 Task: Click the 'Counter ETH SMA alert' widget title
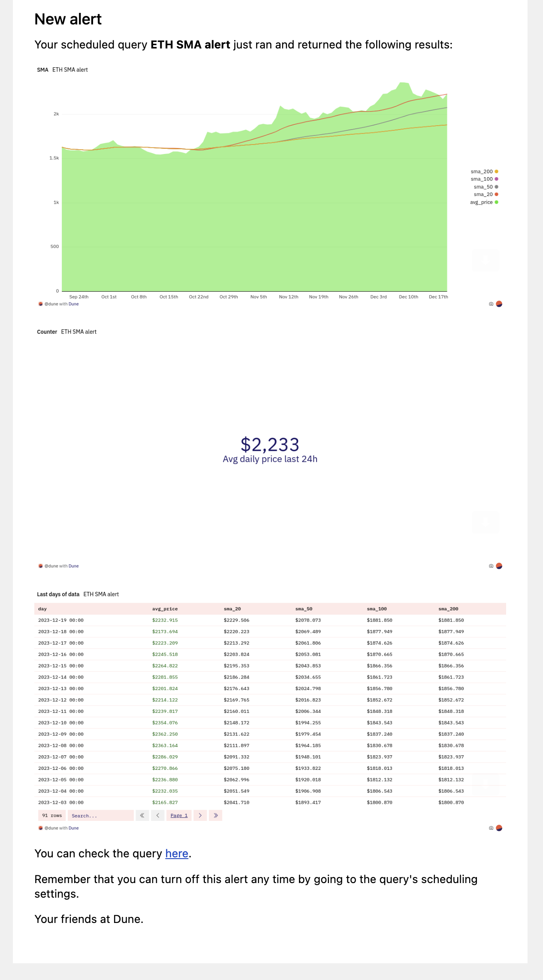pos(66,332)
